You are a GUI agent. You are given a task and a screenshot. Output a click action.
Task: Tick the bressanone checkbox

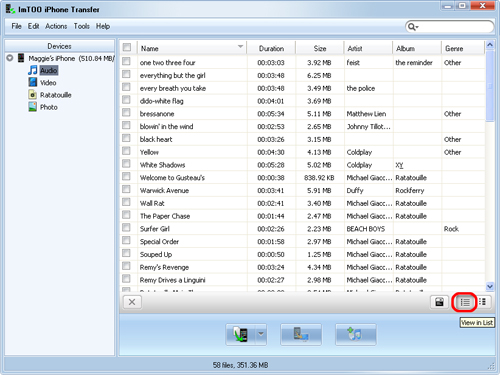[x=126, y=112]
